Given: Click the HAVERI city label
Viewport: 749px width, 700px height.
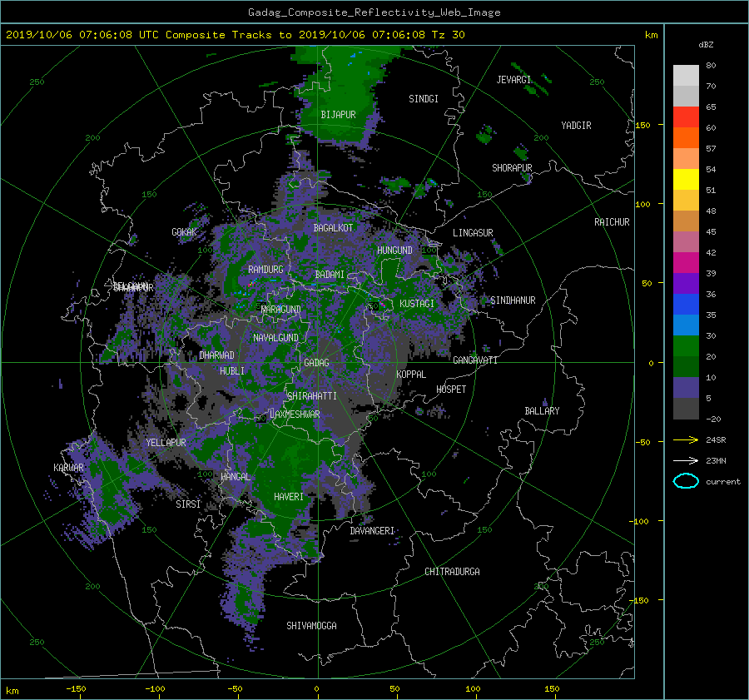Looking at the screenshot, I should [289, 497].
